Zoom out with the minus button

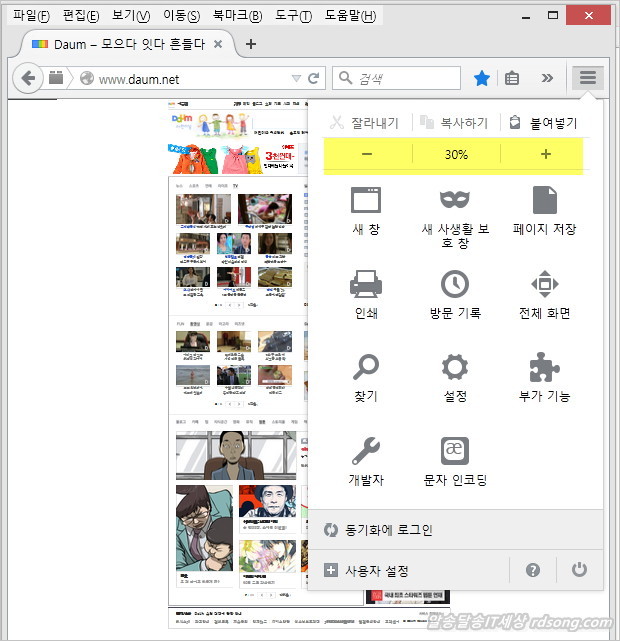tap(367, 155)
